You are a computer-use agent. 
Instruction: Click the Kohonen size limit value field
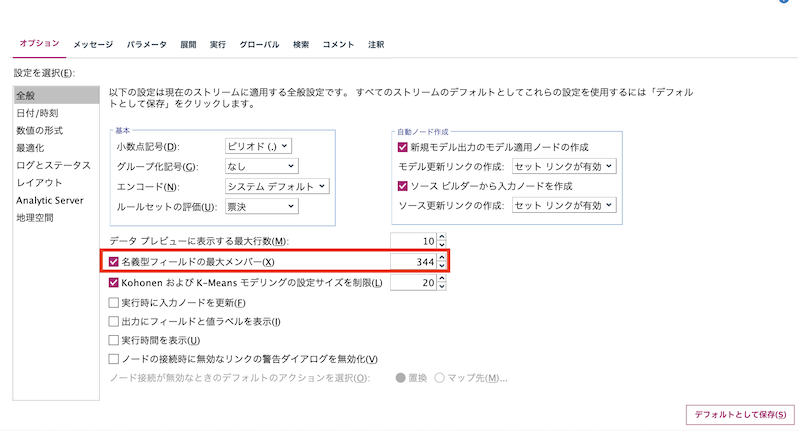pos(413,283)
